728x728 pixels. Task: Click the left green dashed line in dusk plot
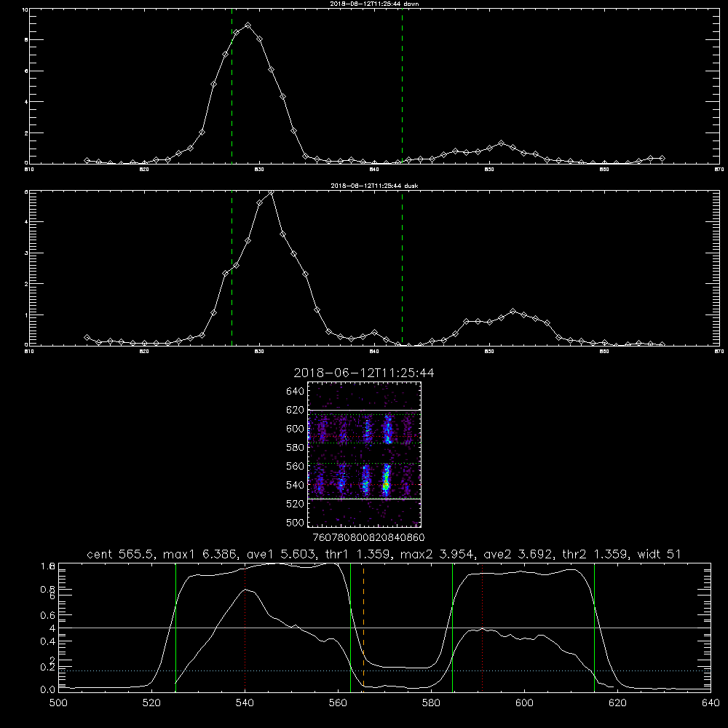click(232, 268)
